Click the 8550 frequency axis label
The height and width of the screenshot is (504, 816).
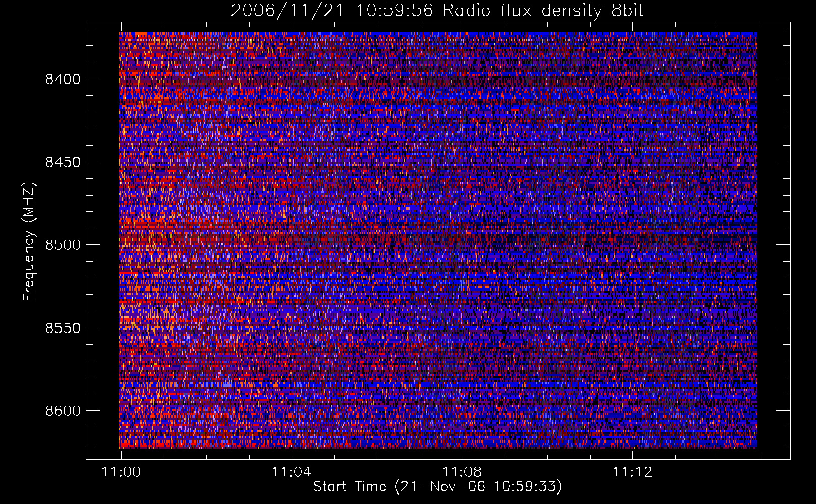63,328
